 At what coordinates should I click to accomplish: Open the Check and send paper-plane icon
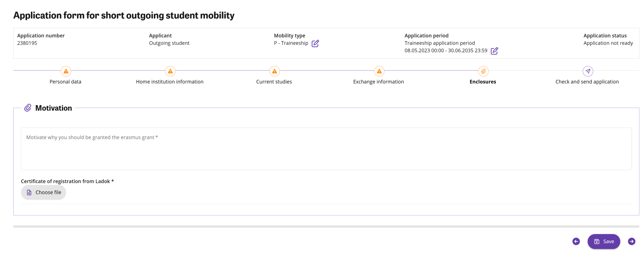(x=587, y=71)
